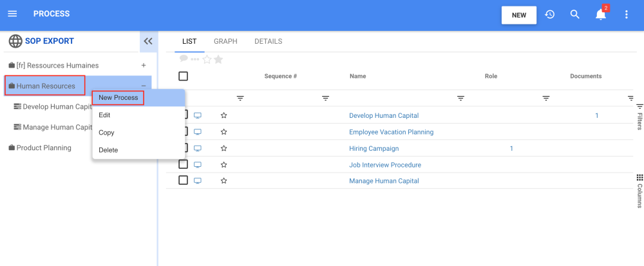Open the Name column filter
This screenshot has width=644, height=266.
click(460, 98)
